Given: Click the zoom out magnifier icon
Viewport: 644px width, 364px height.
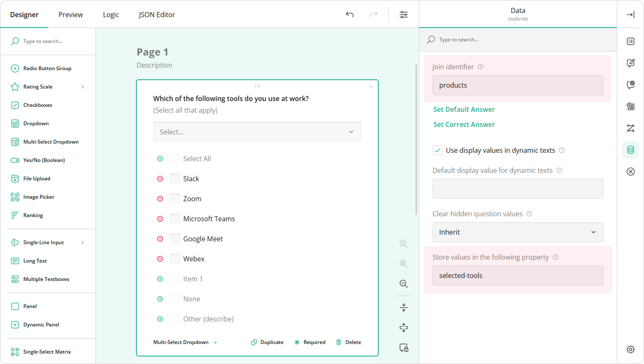Looking at the screenshot, I should [x=403, y=284].
